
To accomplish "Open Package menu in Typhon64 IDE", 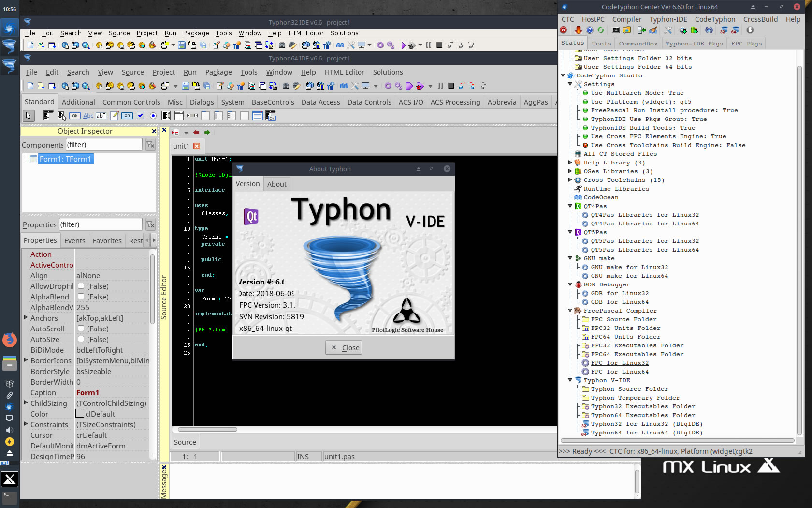I will (218, 72).
